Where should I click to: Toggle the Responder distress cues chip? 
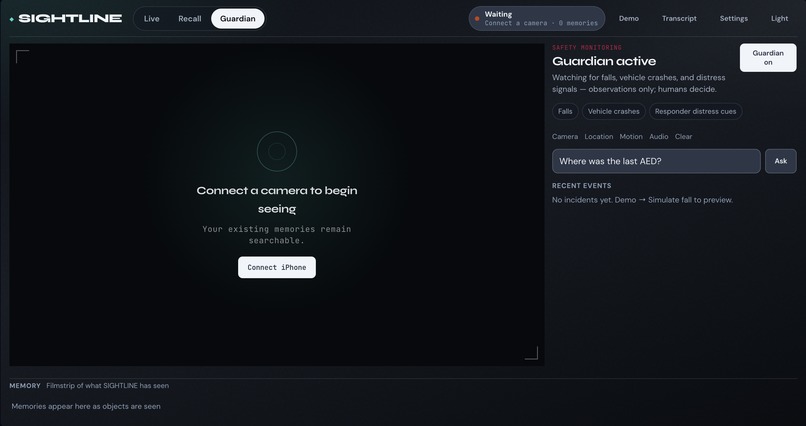[695, 111]
